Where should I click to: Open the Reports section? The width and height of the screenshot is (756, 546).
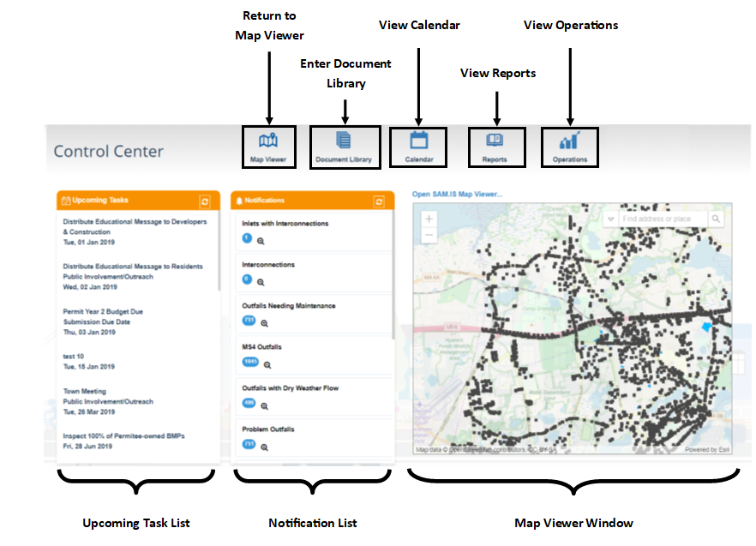[x=495, y=147]
